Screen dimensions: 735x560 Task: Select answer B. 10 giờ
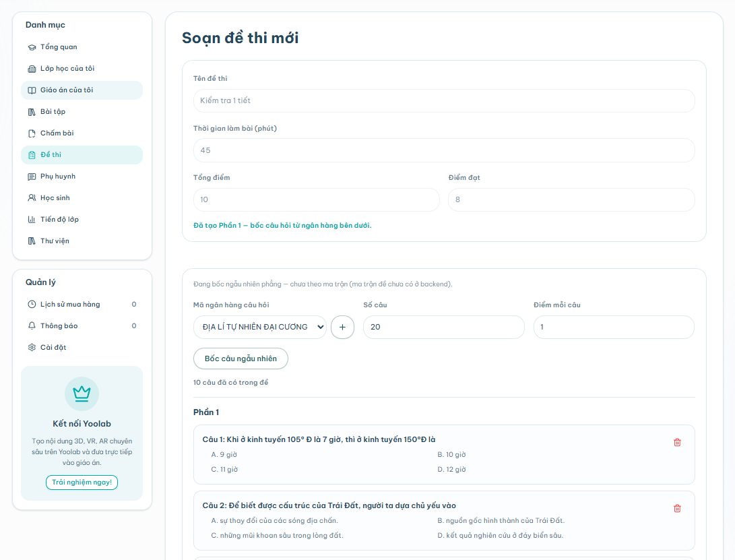451,454
